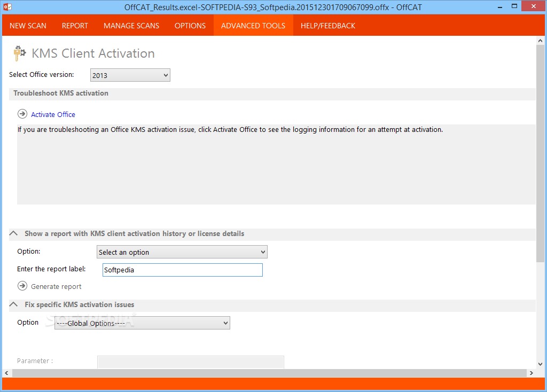Click the KMS Client Activation heading
The height and width of the screenshot is (392, 547).
pyautogui.click(x=93, y=53)
